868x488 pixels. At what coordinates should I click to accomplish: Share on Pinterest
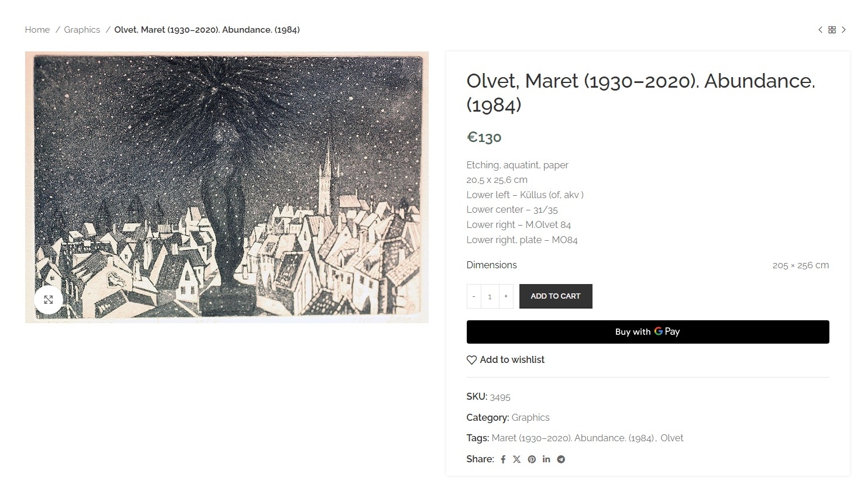coord(532,459)
